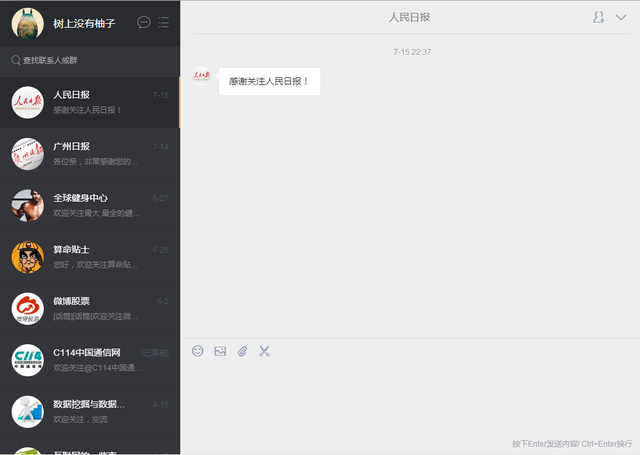The image size is (640, 455).
Task: Click the 人民日报 chat title
Action: tap(409, 17)
